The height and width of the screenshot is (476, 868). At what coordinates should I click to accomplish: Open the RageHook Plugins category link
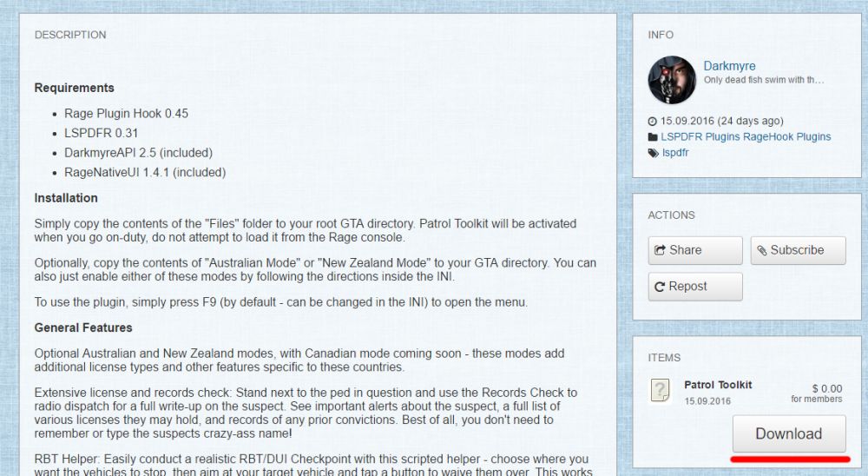click(x=786, y=137)
